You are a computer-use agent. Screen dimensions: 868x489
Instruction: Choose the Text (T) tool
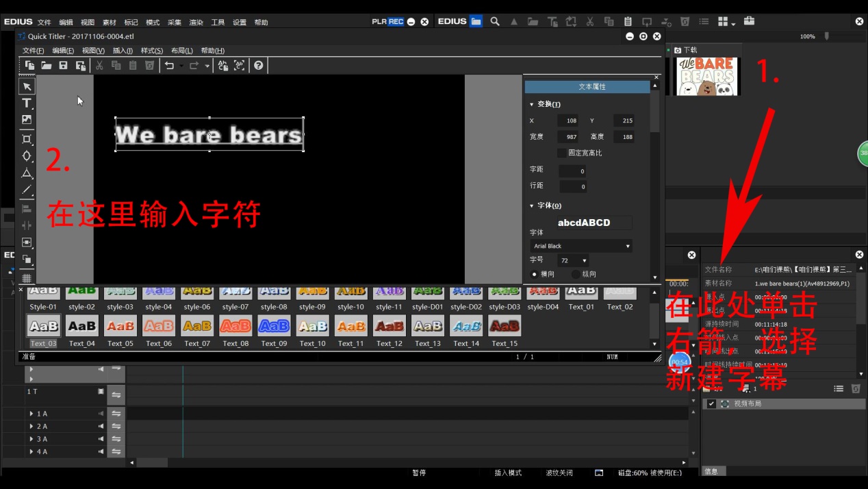coord(27,103)
